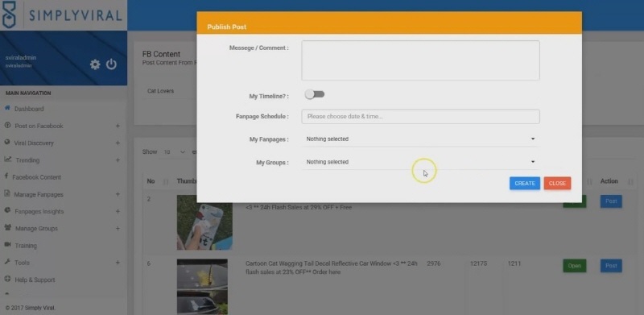Viewport: 644px width, 315px height.
Task: Click the Fanpage Schedule date field
Action: (x=420, y=116)
